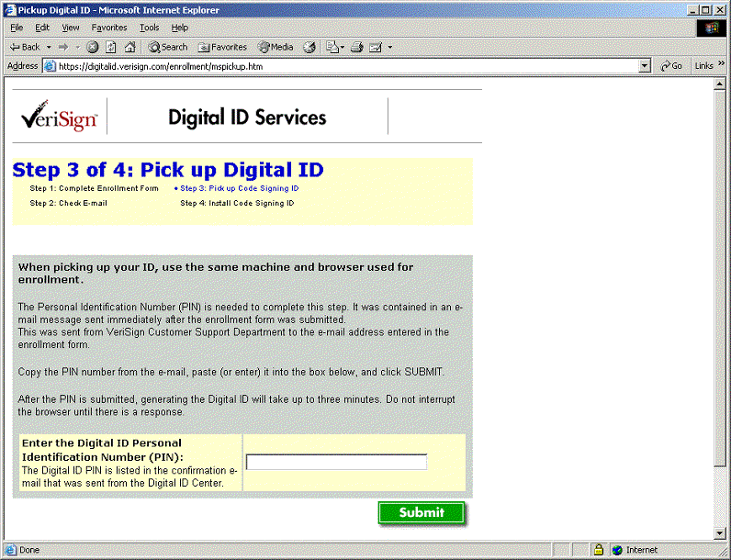Image resolution: width=731 pixels, height=560 pixels.
Task: Click the green Submit button
Action: tap(422, 512)
